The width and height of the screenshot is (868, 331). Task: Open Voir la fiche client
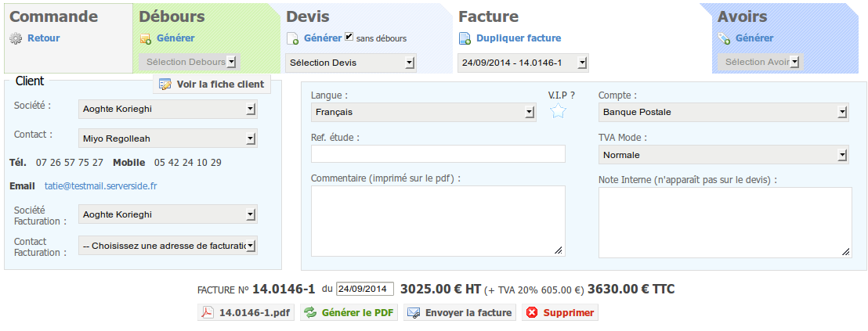(x=212, y=85)
